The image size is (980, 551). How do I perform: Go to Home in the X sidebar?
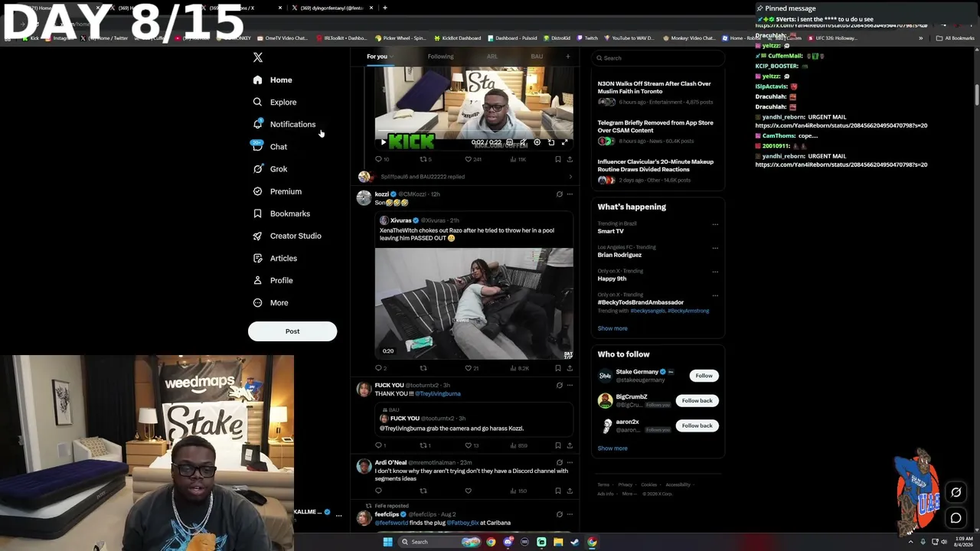pyautogui.click(x=273, y=80)
